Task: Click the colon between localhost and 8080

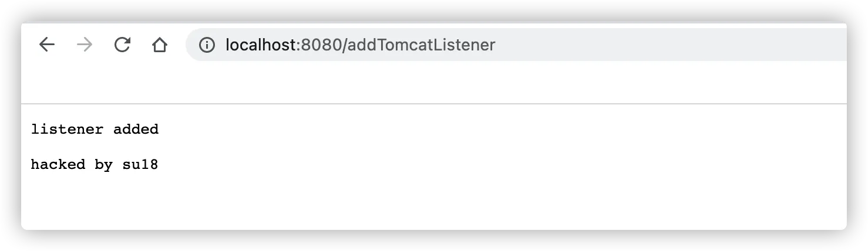Action: (298, 45)
